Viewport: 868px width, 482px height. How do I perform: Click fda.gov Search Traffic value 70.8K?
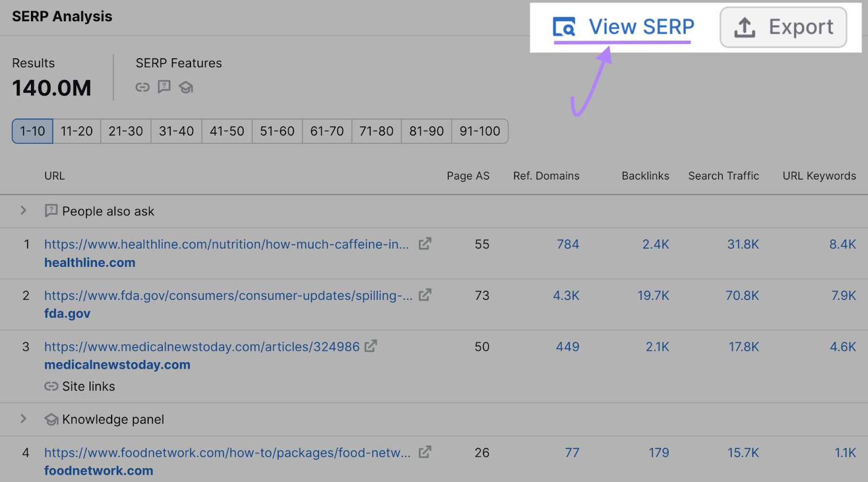(x=743, y=296)
